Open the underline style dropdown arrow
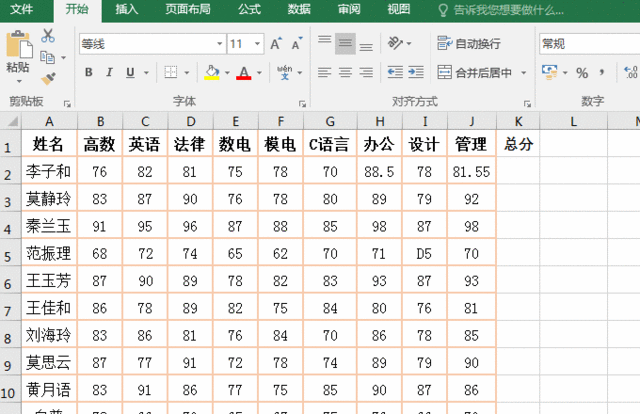640x414 pixels. coord(146,73)
